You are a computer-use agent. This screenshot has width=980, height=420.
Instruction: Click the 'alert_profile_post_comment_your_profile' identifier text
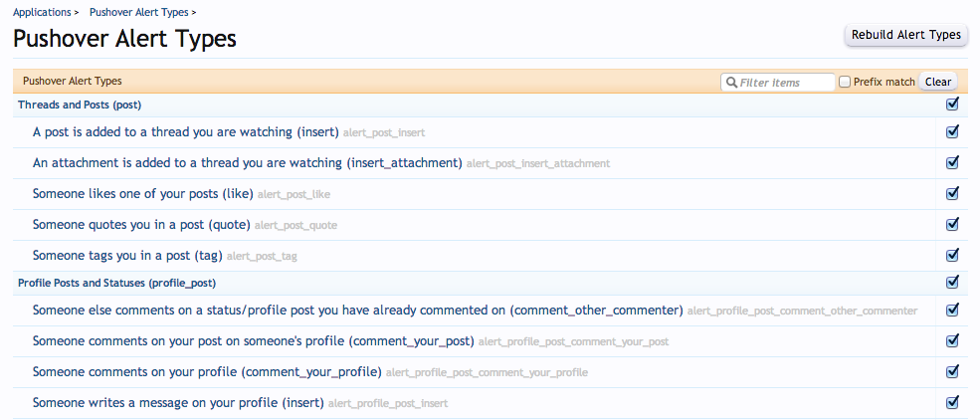(487, 373)
